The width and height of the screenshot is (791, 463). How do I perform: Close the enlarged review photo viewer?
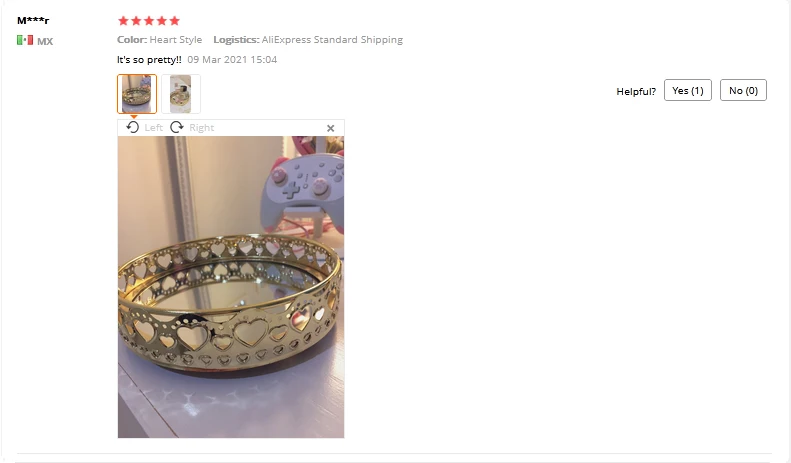330,128
